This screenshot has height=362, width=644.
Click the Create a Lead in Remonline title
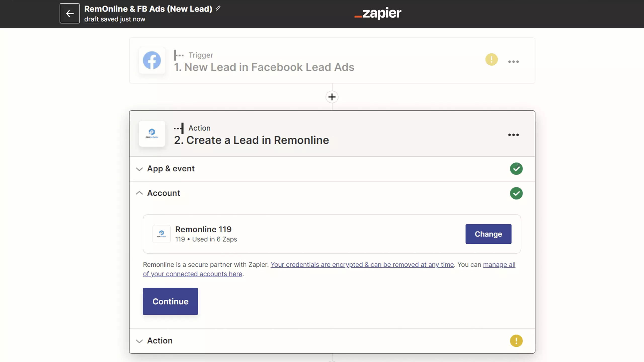(x=251, y=140)
